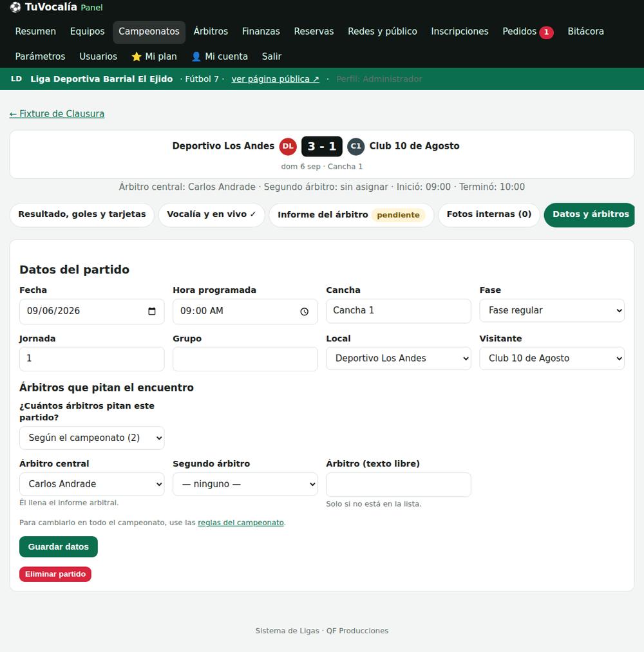Viewport: 644px width, 652px height.
Task: Open the time picker clock icon
Action: tap(305, 312)
